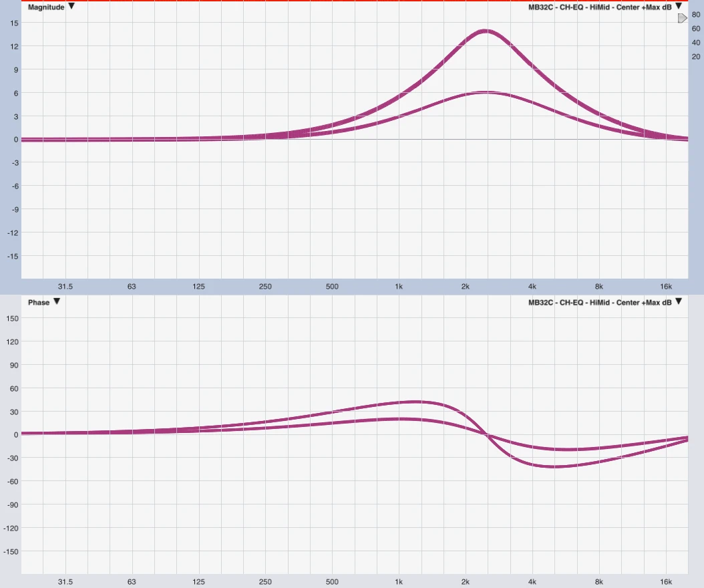Click where phase curves cross zero degrees
Image resolution: width=704 pixels, height=588 pixels.
pyautogui.click(x=488, y=434)
